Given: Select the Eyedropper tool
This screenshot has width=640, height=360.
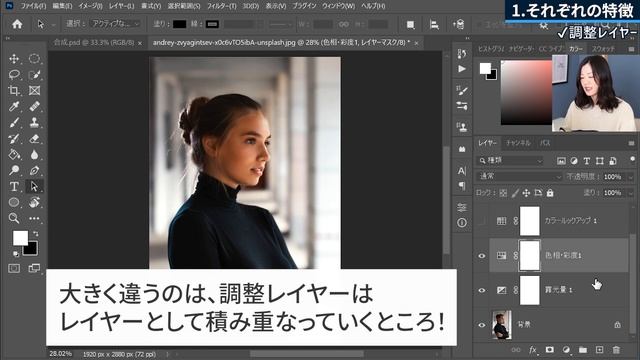Looking at the screenshot, I should (x=14, y=107).
